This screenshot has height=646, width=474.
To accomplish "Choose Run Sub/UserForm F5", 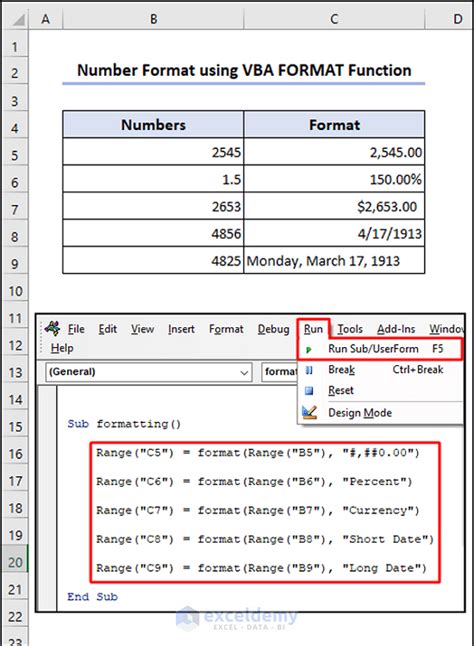I will 380,349.
